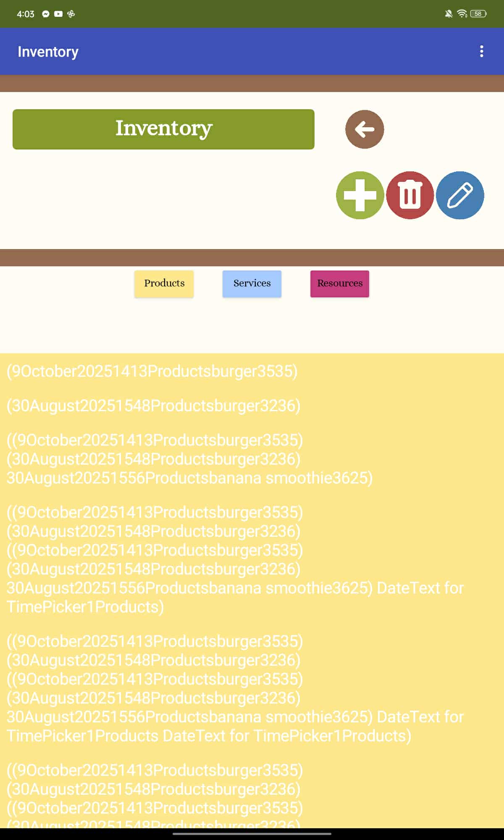The image size is (504, 840).
Task: Tap the Wi-Fi icon in status bar
Action: click(462, 14)
